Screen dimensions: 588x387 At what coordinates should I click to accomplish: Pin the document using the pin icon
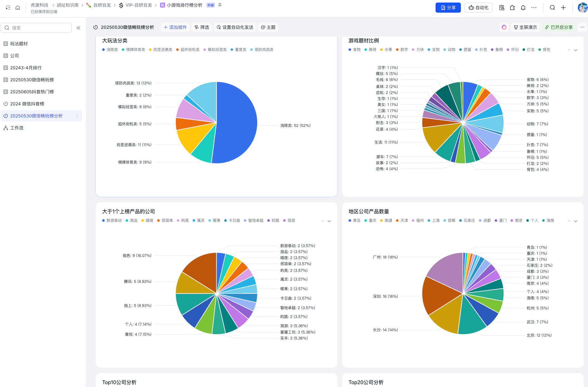pos(220,5)
